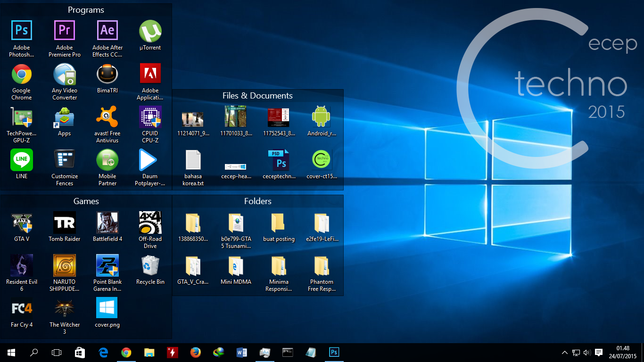Click the BimaTRI shortcut
Viewport: 644px width, 362px height.
click(107, 74)
